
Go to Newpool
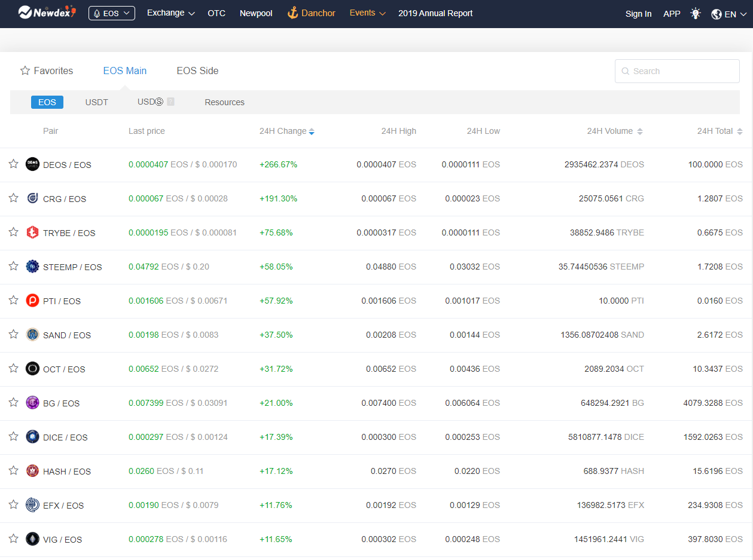pyautogui.click(x=256, y=13)
